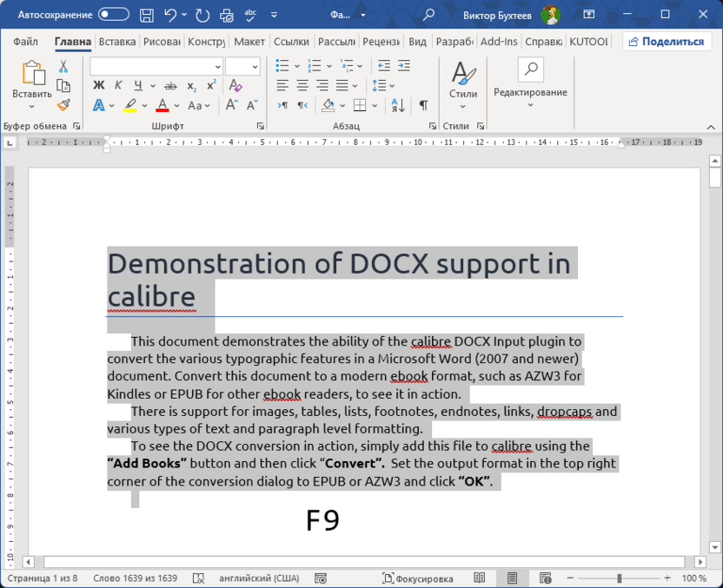
Task: Clear all formatting using the eraser icon
Action: pyautogui.click(x=234, y=84)
